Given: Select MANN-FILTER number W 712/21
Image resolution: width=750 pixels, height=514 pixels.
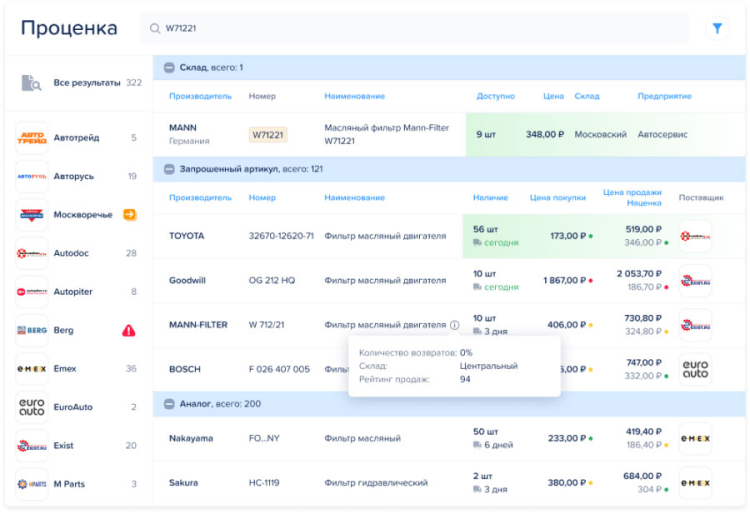Looking at the screenshot, I should (x=266, y=325).
